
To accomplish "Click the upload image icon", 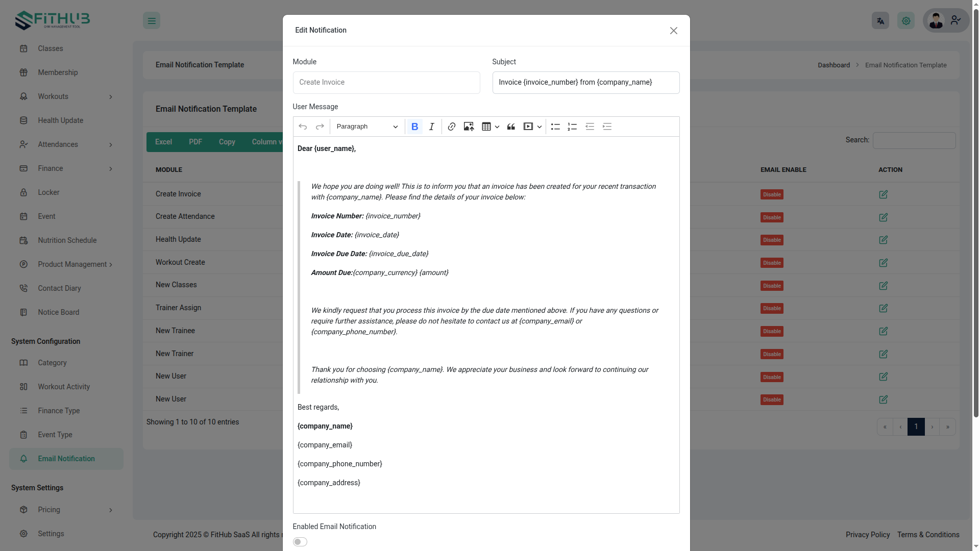I will click(x=469, y=127).
